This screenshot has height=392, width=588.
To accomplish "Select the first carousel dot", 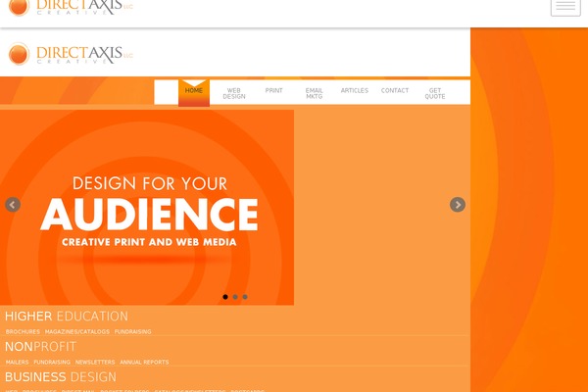I will point(225,297).
